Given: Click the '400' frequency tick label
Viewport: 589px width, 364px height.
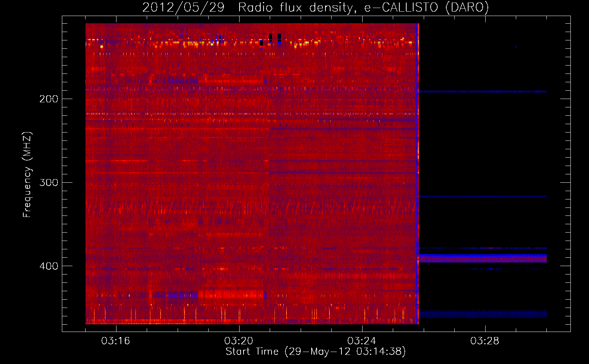Looking at the screenshot, I should click(x=49, y=266).
